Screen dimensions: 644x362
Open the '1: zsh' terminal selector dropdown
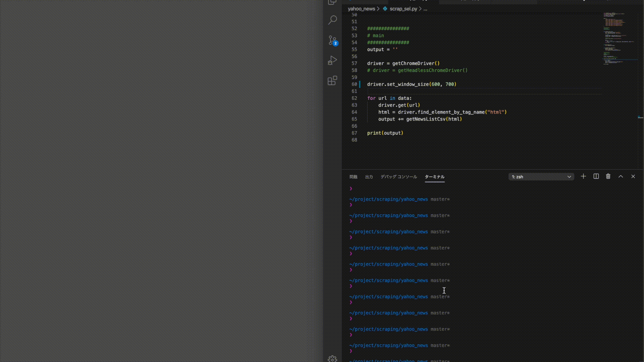click(541, 177)
